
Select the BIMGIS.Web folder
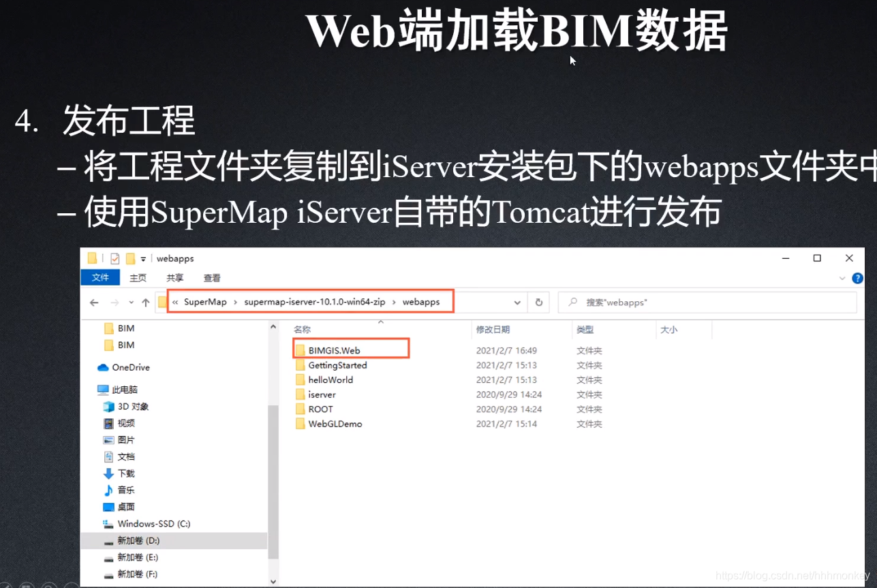coord(334,350)
